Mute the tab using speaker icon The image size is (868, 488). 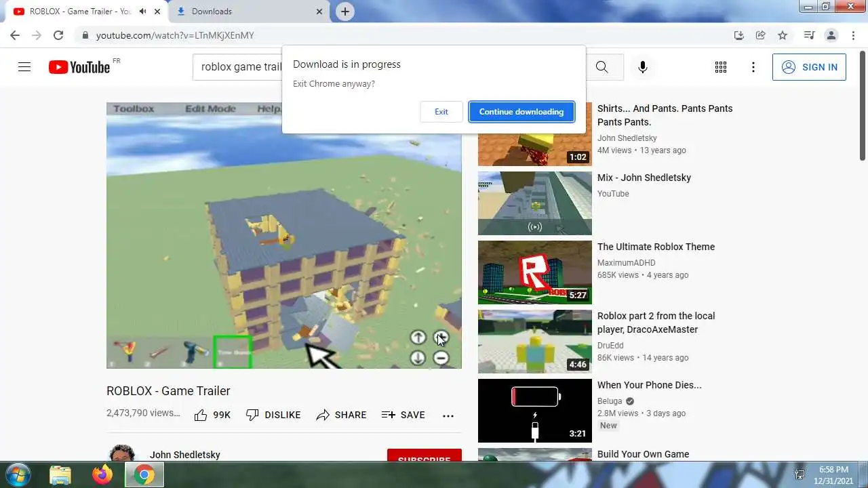tap(143, 12)
